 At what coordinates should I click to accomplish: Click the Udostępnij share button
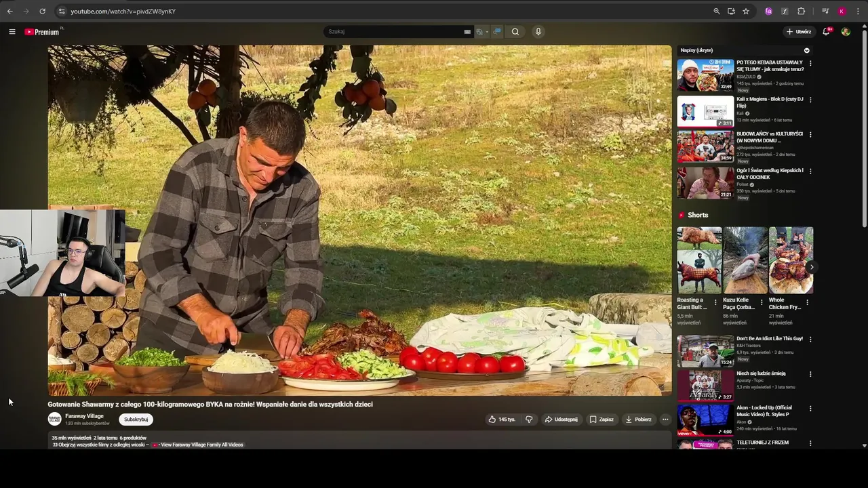point(561,420)
